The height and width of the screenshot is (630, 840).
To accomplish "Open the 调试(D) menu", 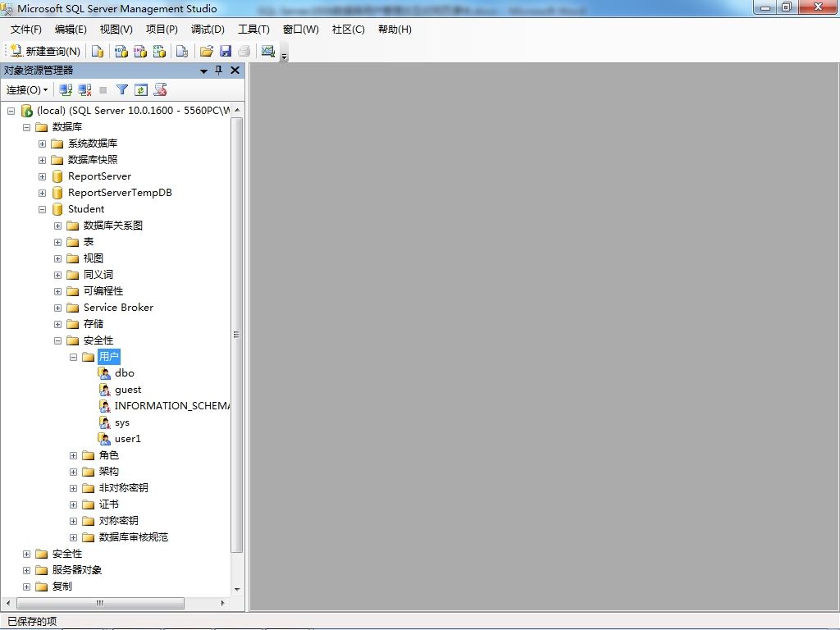I will 208,30.
